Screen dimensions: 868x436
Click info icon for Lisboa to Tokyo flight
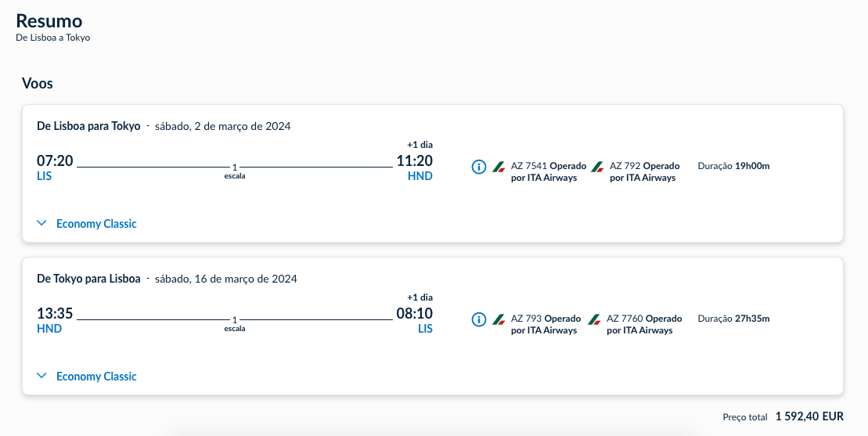pos(480,167)
